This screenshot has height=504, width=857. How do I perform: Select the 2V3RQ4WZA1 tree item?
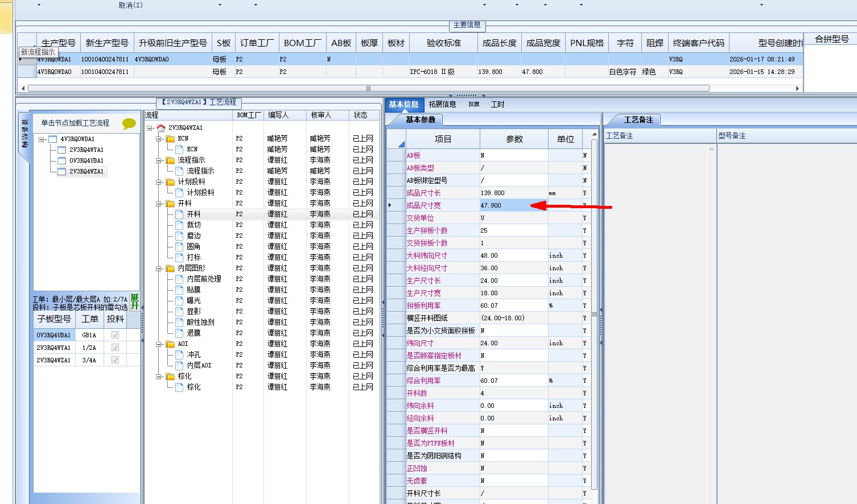point(86,172)
